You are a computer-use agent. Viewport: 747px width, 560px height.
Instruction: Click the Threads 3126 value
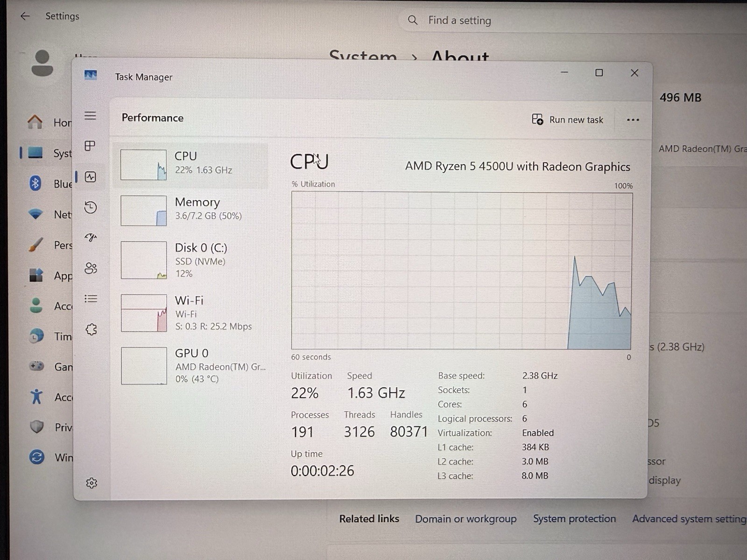(x=359, y=432)
